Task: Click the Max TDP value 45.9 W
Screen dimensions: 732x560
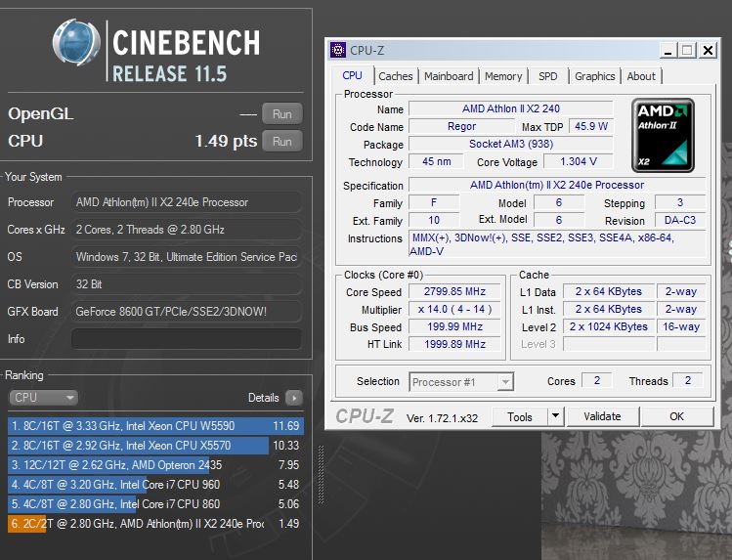Action: pos(591,126)
